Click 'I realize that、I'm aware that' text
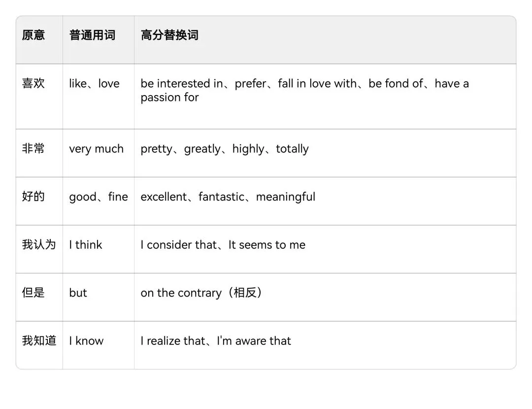 (x=216, y=341)
